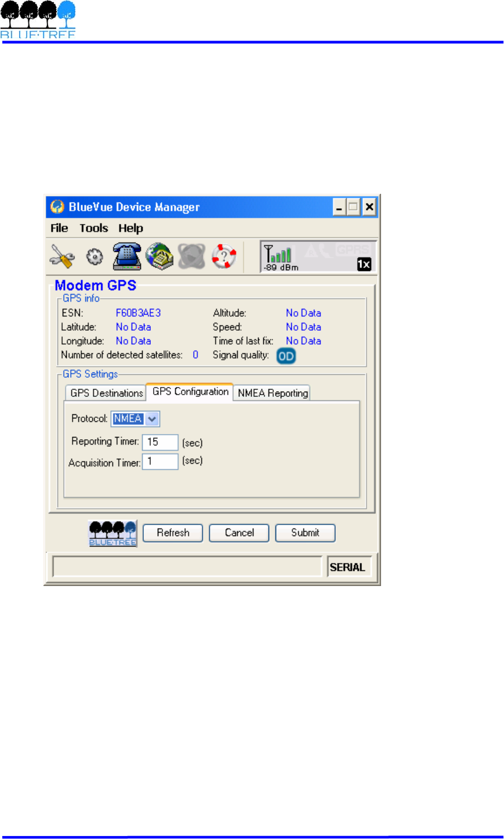Click the Modem GPS heading
Viewport: 504px width, 839px height.
click(96, 285)
